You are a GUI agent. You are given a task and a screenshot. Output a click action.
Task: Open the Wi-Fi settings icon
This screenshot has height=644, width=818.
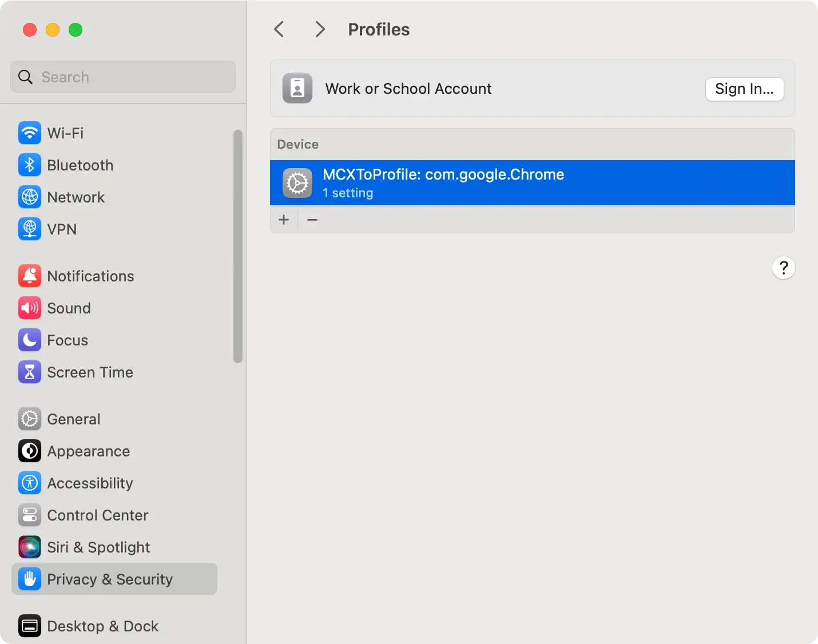click(x=29, y=133)
